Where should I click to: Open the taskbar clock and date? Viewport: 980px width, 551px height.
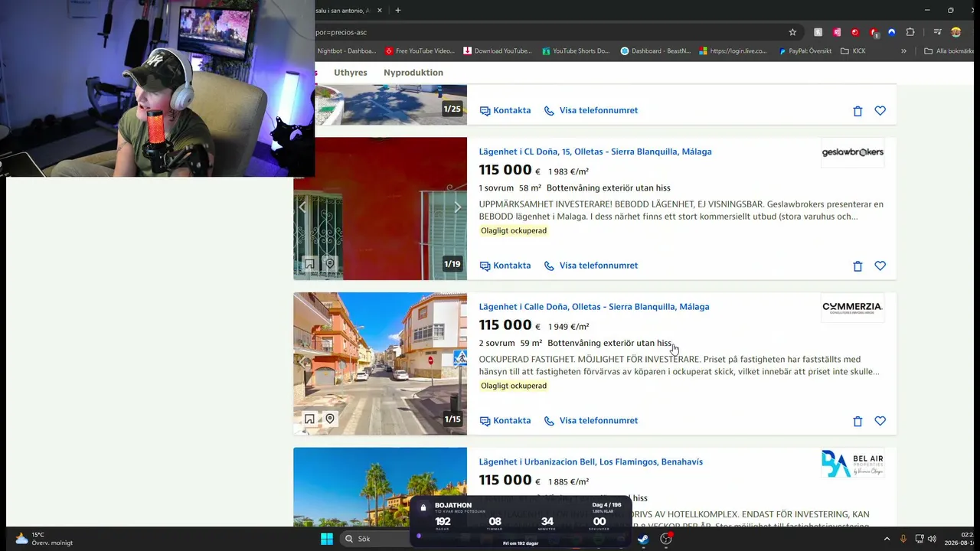click(x=959, y=539)
